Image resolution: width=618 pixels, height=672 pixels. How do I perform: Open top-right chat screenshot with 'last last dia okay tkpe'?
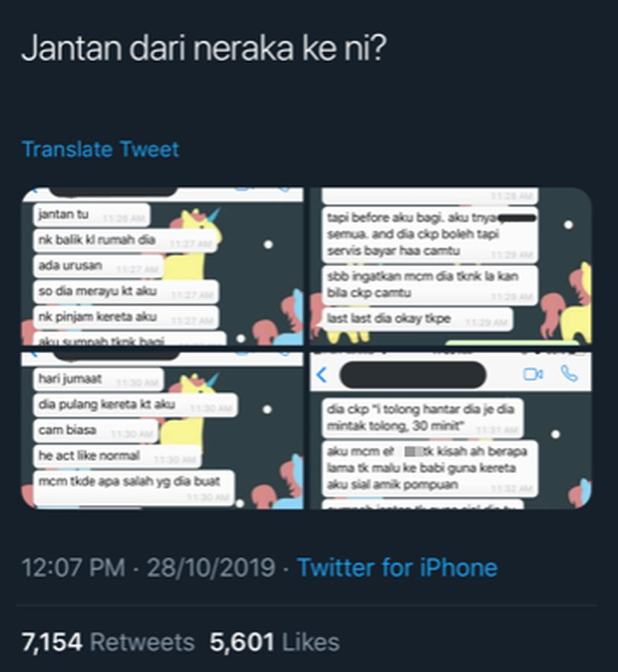click(450, 266)
